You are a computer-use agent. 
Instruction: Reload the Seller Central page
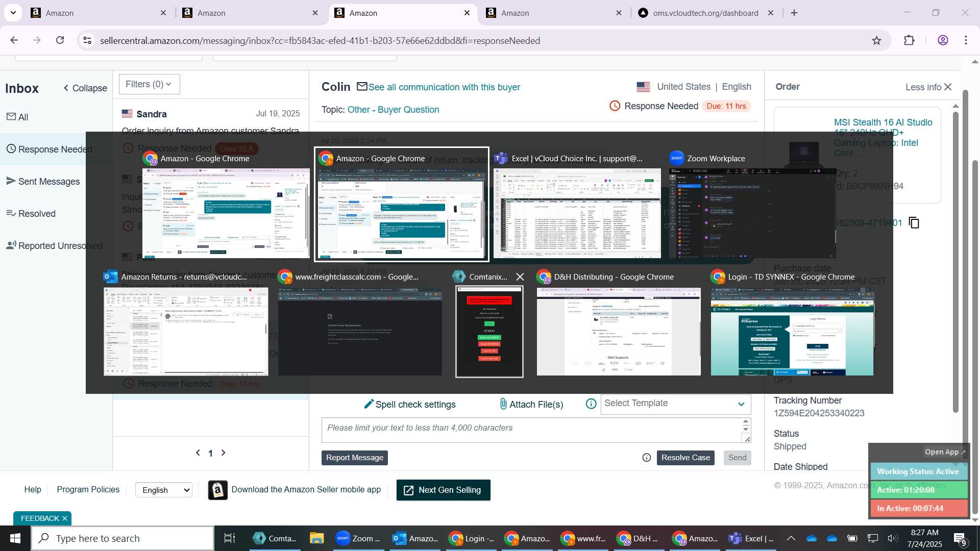pyautogui.click(x=60, y=40)
